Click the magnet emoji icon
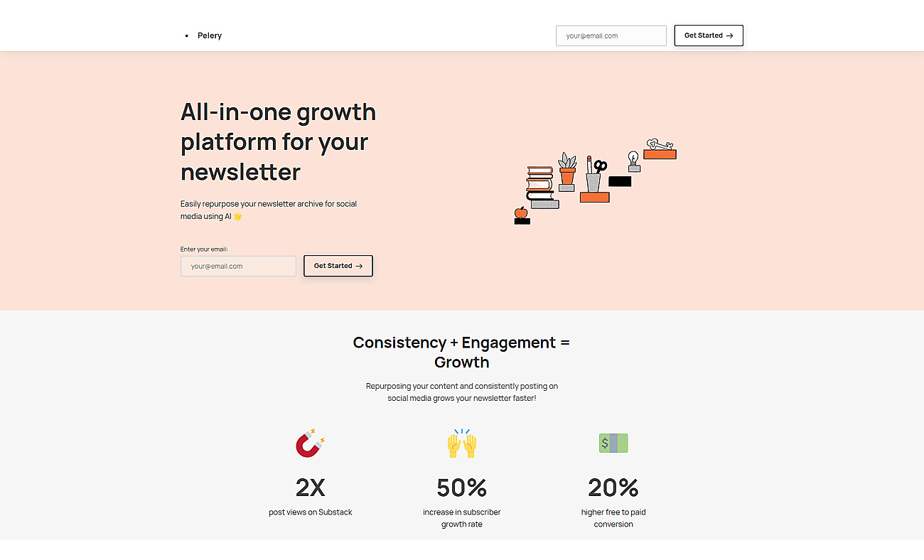This screenshot has height=560, width=924. click(311, 443)
